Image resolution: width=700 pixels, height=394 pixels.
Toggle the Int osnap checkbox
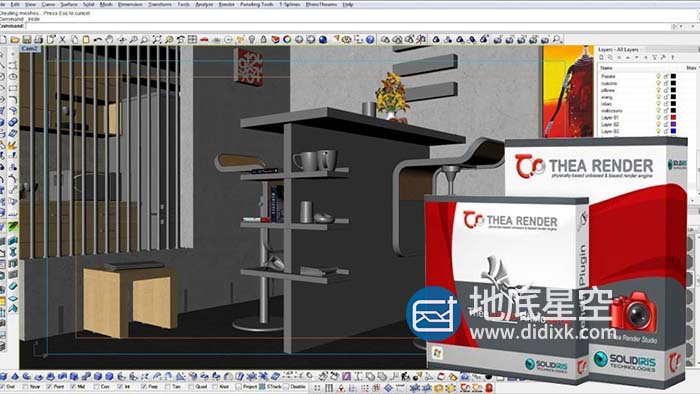point(120,387)
